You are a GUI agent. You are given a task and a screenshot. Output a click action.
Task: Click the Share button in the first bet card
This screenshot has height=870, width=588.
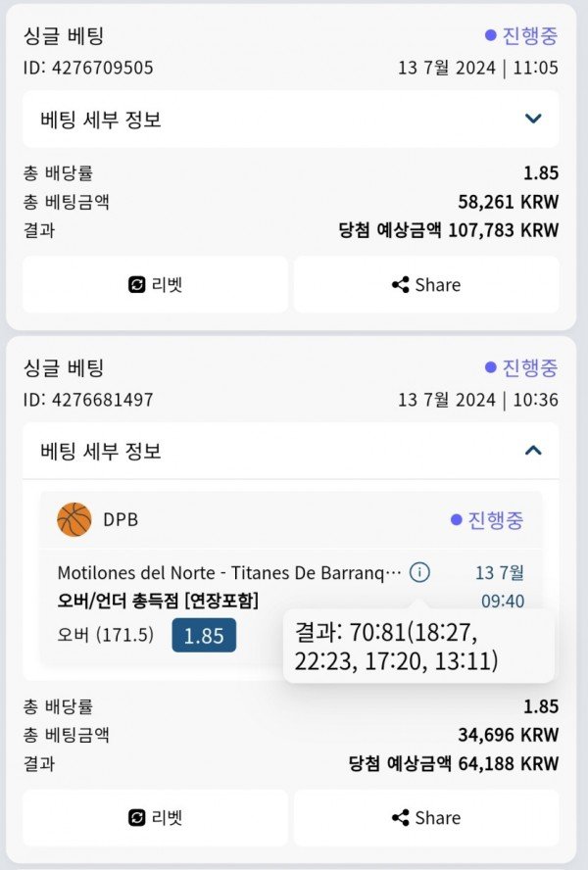click(x=426, y=285)
